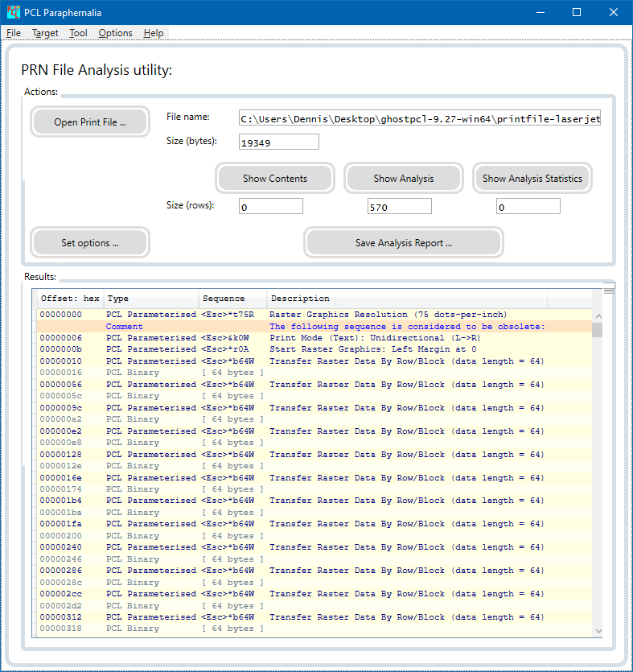This screenshot has width=633, height=672.
Task: Select row with offset 0000009c
Action: point(314,407)
